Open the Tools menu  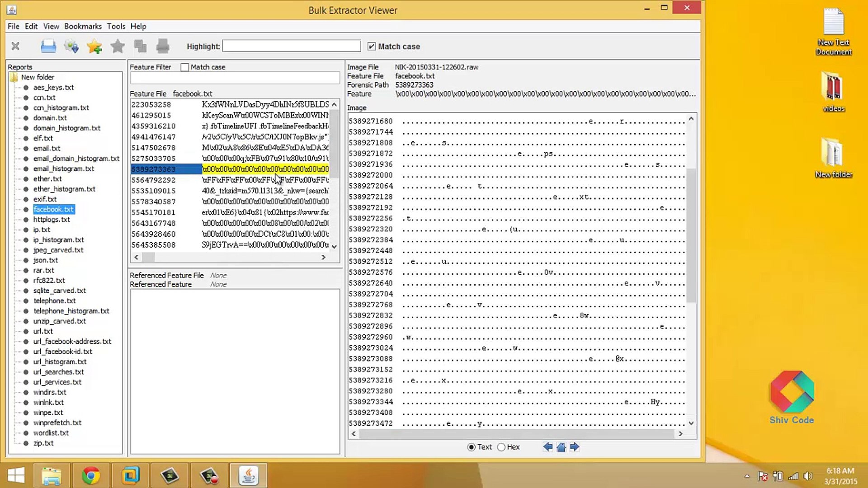(x=116, y=26)
